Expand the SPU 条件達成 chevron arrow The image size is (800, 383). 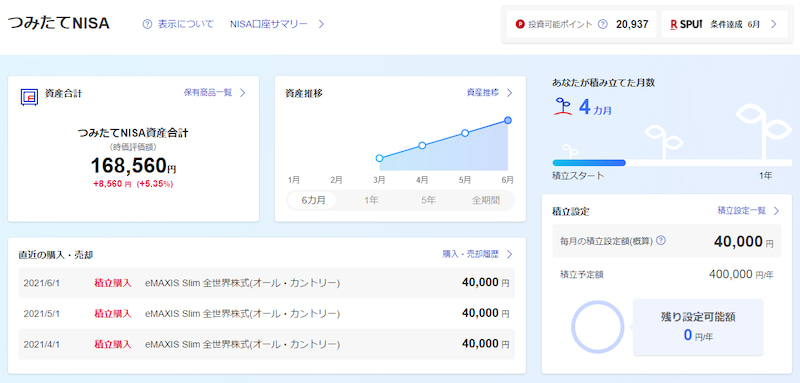773,24
